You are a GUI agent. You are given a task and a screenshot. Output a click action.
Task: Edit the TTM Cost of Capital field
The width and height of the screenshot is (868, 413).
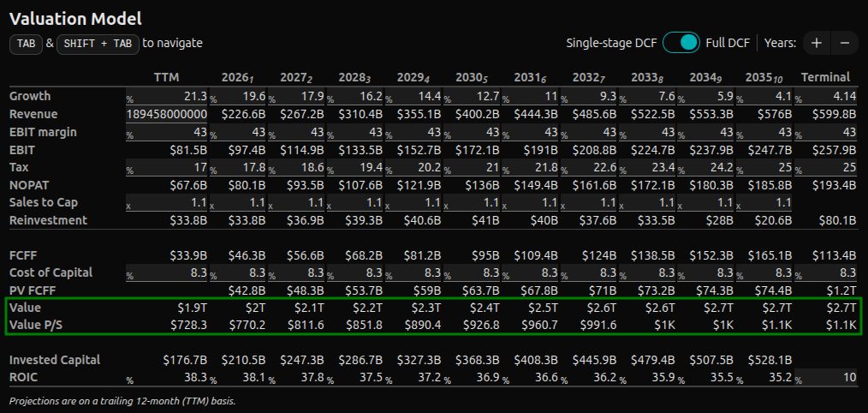[x=167, y=272]
